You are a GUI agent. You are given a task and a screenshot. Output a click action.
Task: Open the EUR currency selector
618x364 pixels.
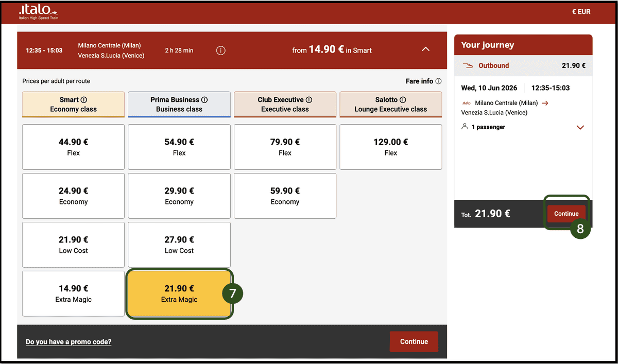pyautogui.click(x=581, y=11)
